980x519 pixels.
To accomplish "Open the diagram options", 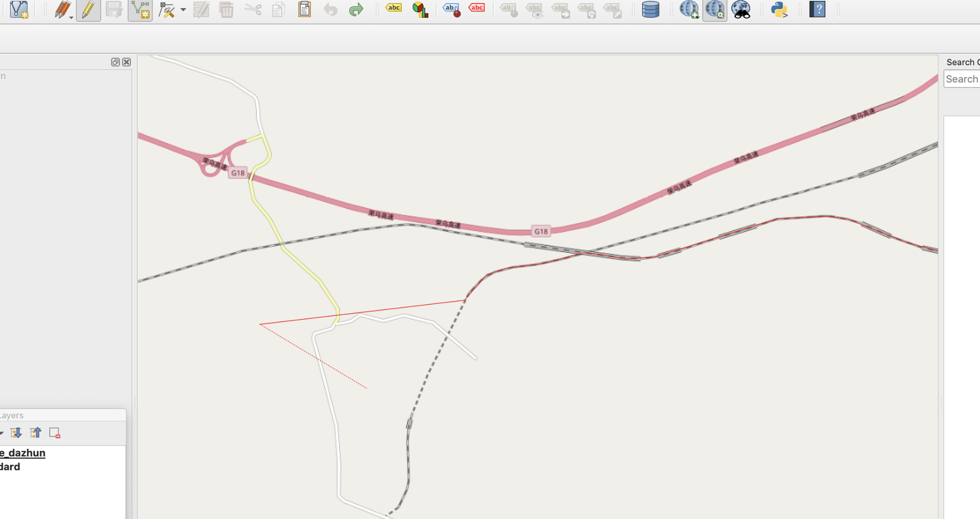I will (420, 10).
